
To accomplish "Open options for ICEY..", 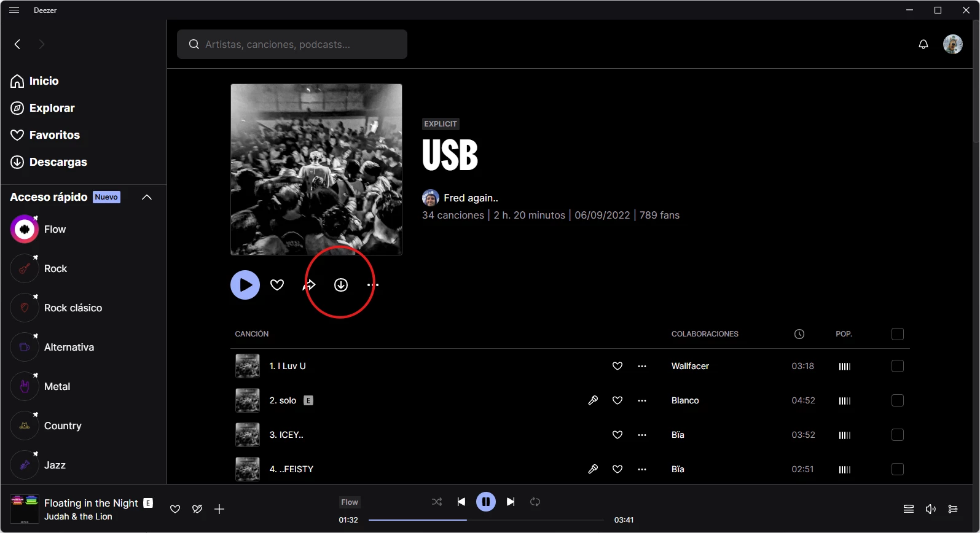I will point(642,435).
